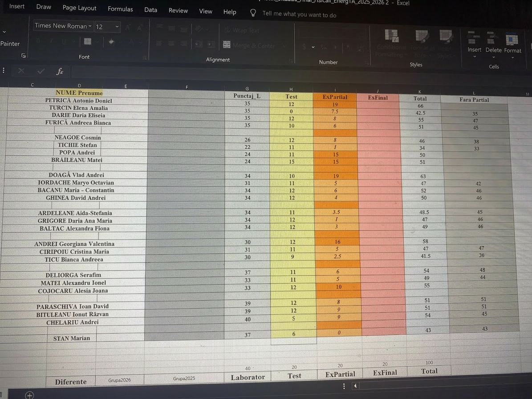Screen dimensions: 532x399
Task: Toggle Underline formatting
Action: point(64,41)
